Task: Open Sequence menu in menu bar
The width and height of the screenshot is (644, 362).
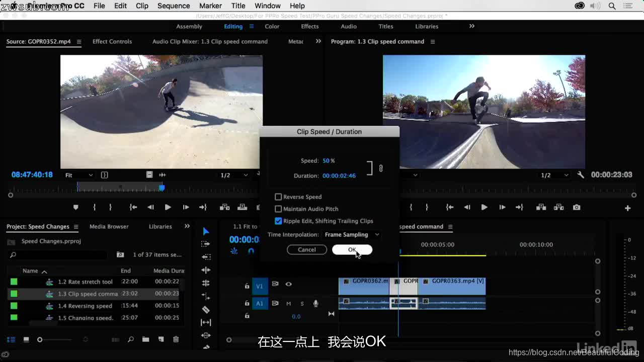Action: coord(174,6)
